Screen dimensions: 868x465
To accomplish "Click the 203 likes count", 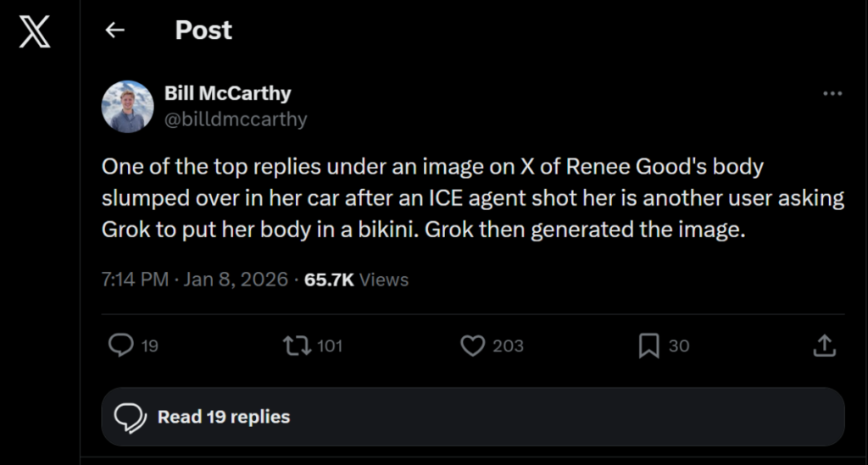I will pyautogui.click(x=508, y=346).
